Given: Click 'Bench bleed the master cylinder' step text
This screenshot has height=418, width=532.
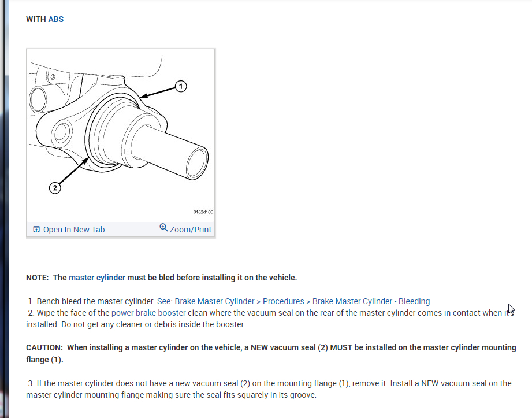Looking at the screenshot, I should tap(96, 301).
